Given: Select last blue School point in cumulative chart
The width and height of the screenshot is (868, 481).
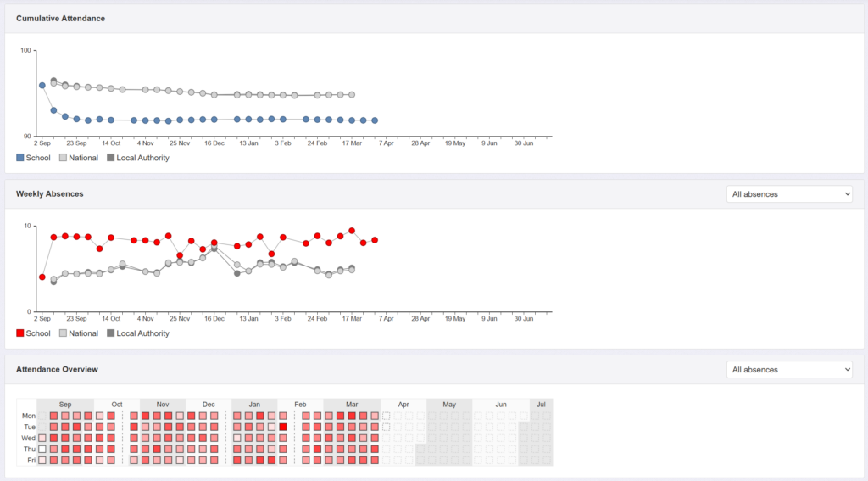Looking at the screenshot, I should (375, 120).
